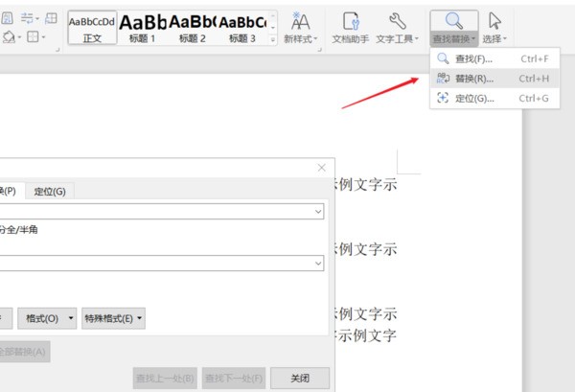Open the line spacing dropdown arrow
The width and height of the screenshot is (575, 392).
coord(37,18)
